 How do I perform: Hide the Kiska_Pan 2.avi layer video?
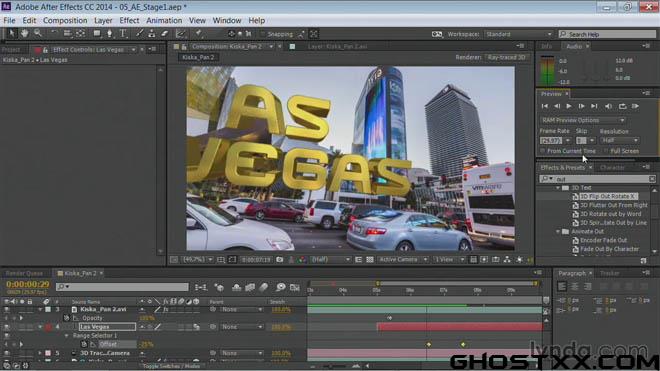click(x=6, y=310)
